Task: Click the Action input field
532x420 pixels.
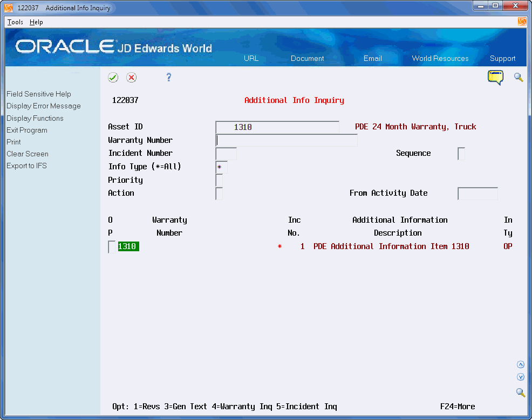Action: tap(219, 194)
